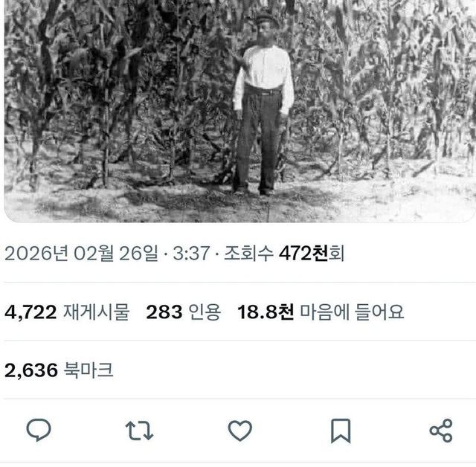Click the 18.8천 likes number

pos(266,312)
